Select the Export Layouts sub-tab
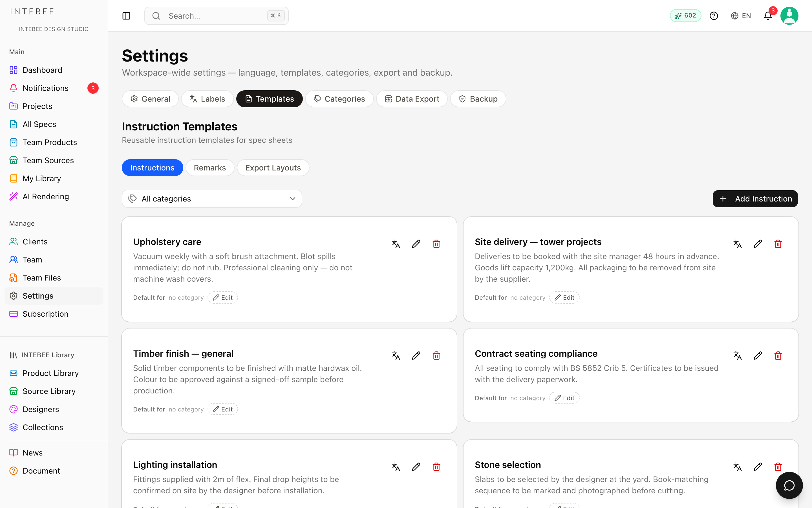 pos(273,168)
